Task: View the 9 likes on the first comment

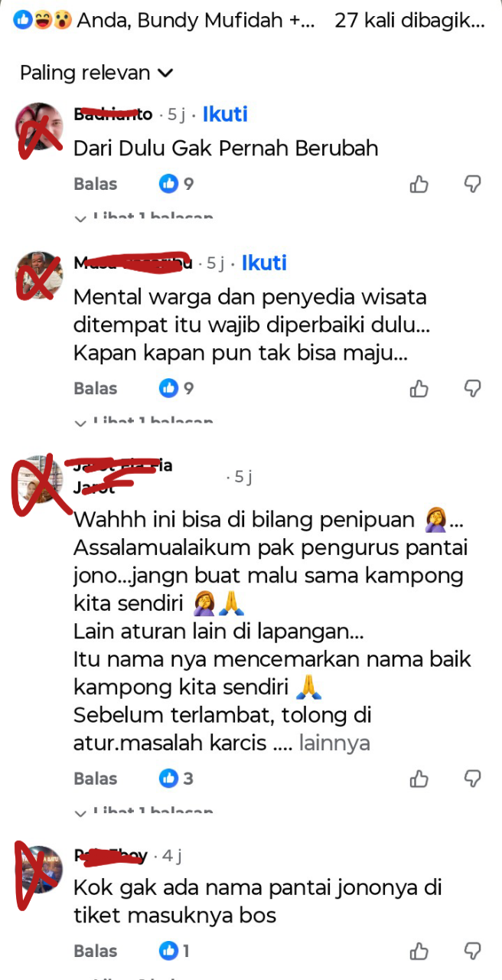Action: (176, 184)
